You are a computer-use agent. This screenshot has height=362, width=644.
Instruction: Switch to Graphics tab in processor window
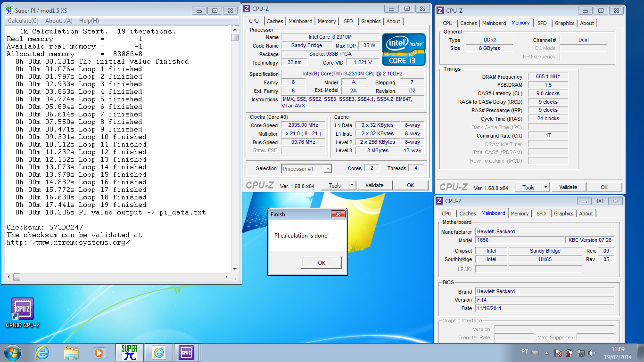371,21
